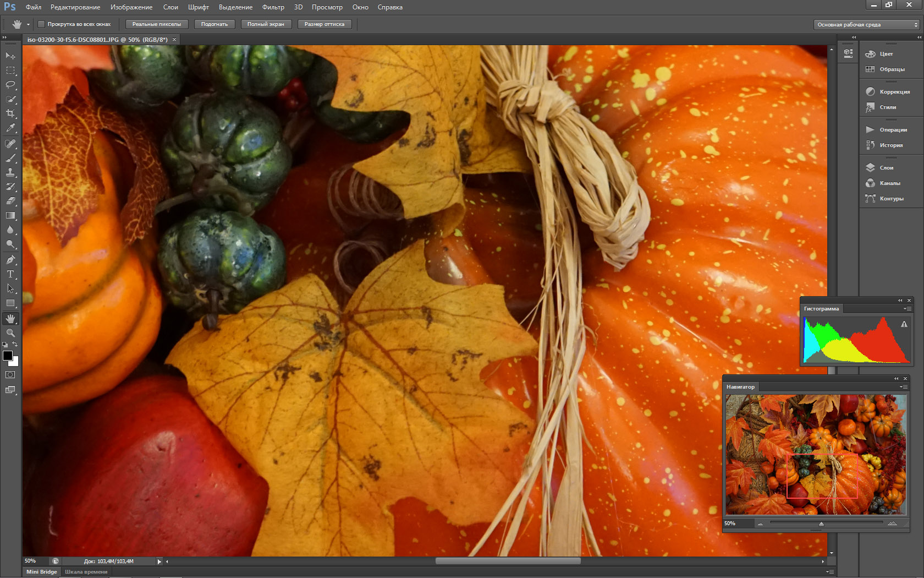
Task: Select the Brush tool
Action: pos(10,158)
